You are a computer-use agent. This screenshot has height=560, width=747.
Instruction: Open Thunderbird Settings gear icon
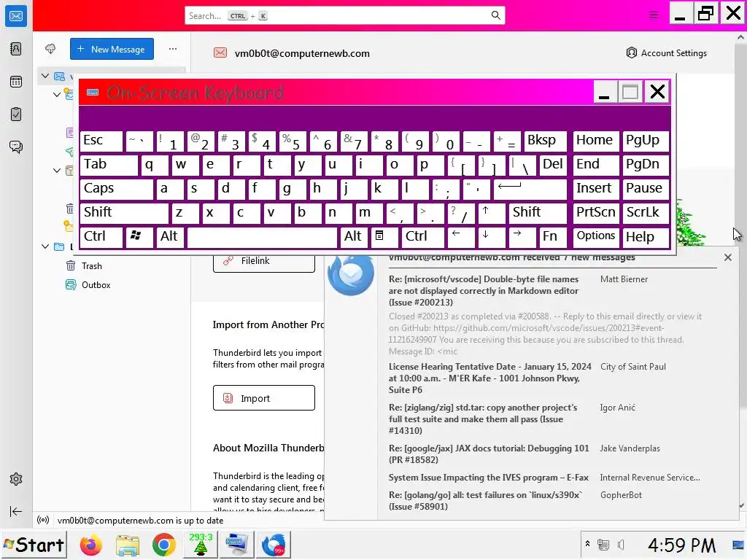16,479
